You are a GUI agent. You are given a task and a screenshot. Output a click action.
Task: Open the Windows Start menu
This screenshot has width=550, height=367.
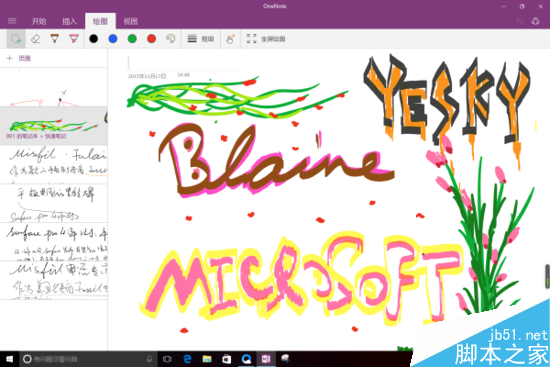pyautogui.click(x=9, y=359)
